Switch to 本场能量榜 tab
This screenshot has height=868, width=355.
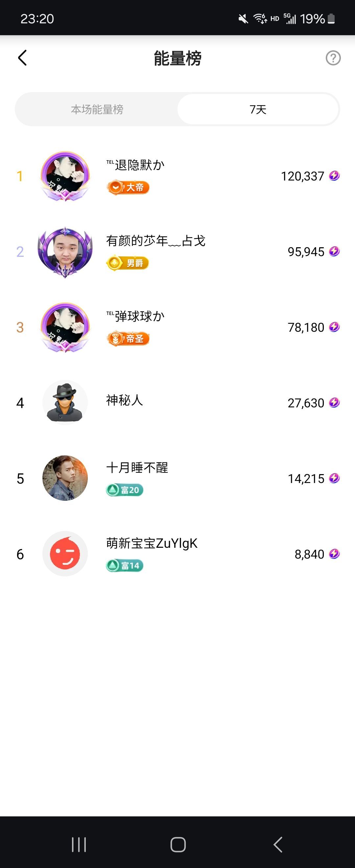point(97,109)
